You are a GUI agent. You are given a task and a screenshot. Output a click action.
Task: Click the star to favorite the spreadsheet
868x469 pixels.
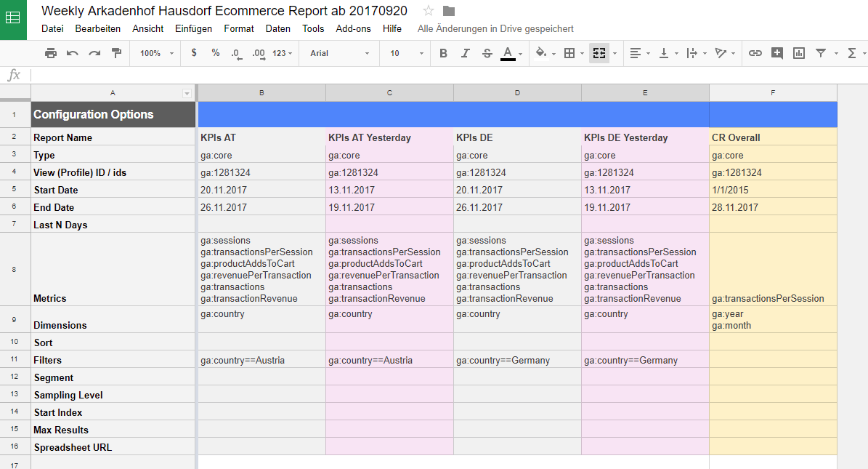pyautogui.click(x=428, y=10)
